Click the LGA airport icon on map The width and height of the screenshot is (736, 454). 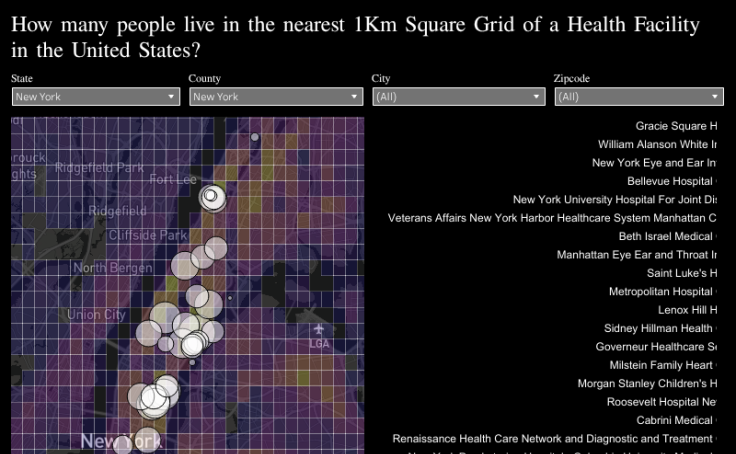point(319,329)
